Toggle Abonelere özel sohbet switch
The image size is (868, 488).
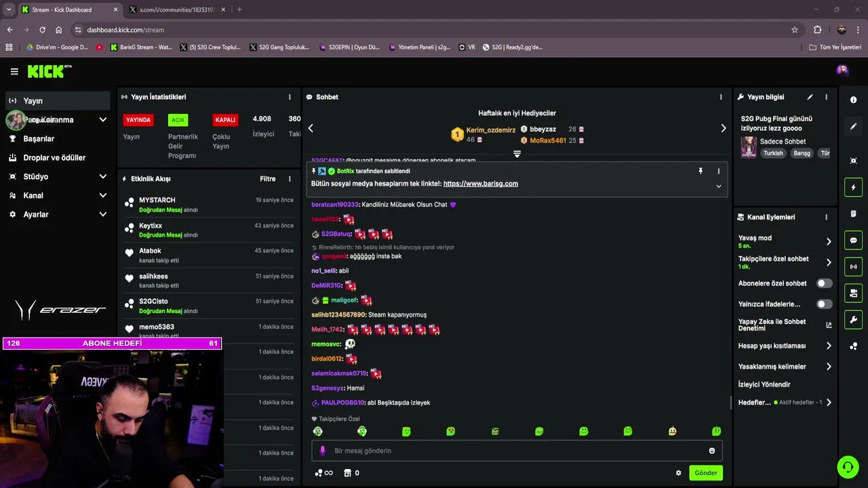coord(824,283)
